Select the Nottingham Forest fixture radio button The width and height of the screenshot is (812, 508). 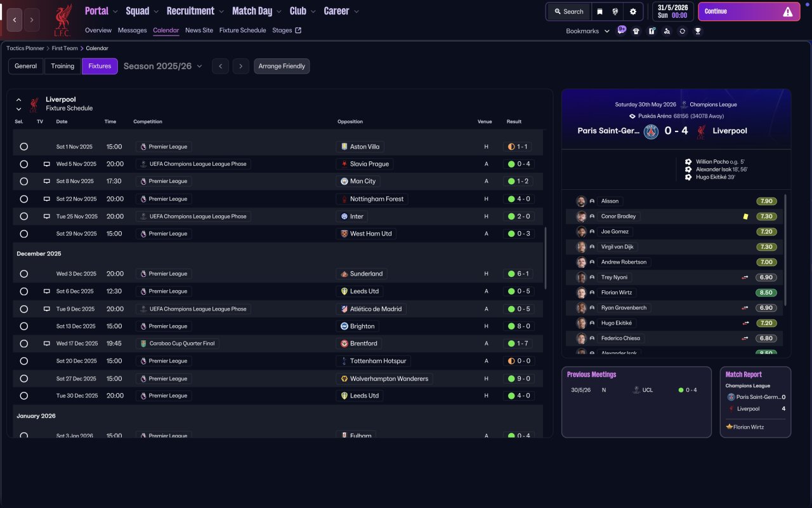tap(23, 199)
